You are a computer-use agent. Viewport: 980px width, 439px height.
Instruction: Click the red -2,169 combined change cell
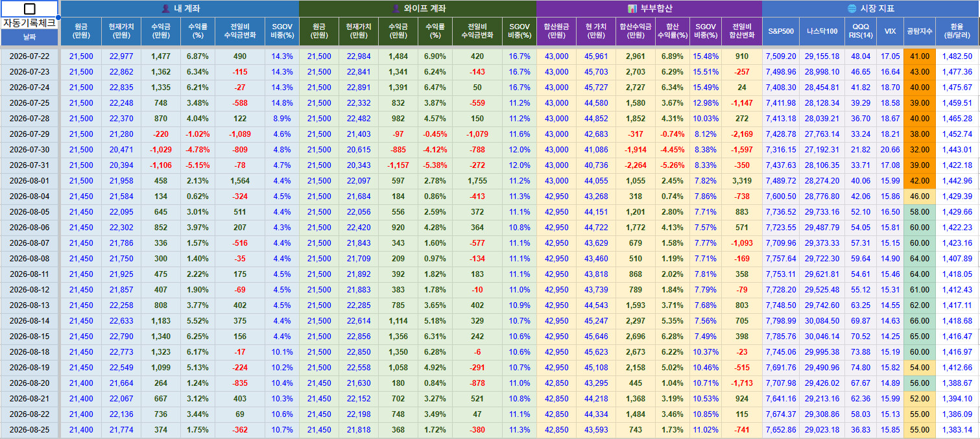coord(742,134)
